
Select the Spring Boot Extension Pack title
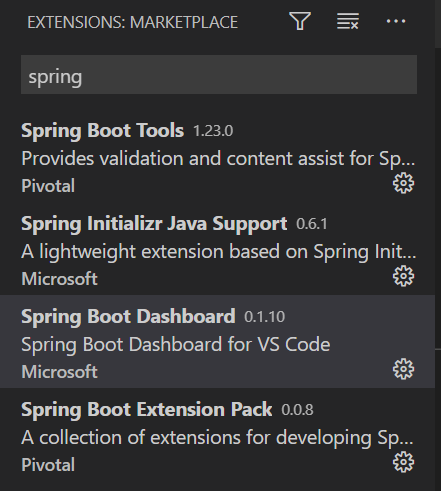pos(147,410)
